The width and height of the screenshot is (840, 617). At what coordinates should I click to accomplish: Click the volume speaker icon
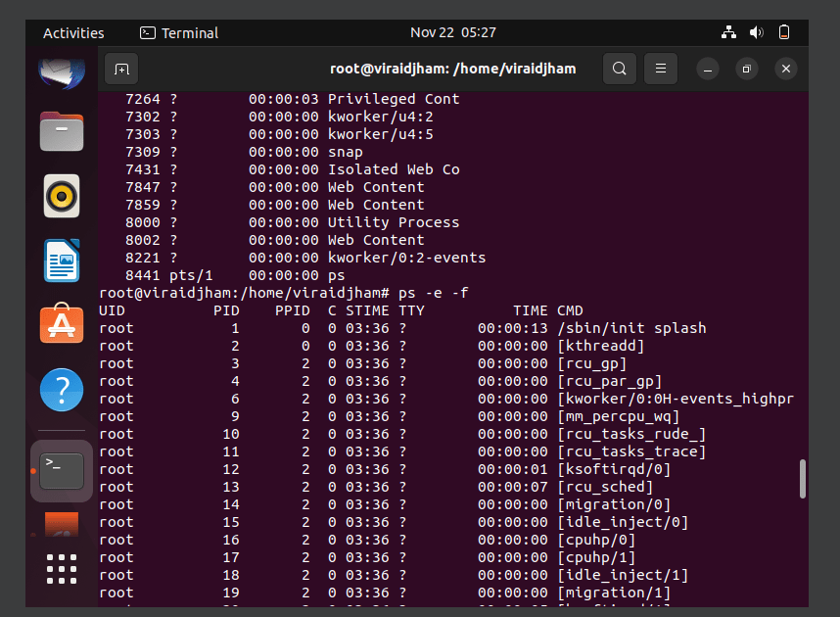(757, 32)
